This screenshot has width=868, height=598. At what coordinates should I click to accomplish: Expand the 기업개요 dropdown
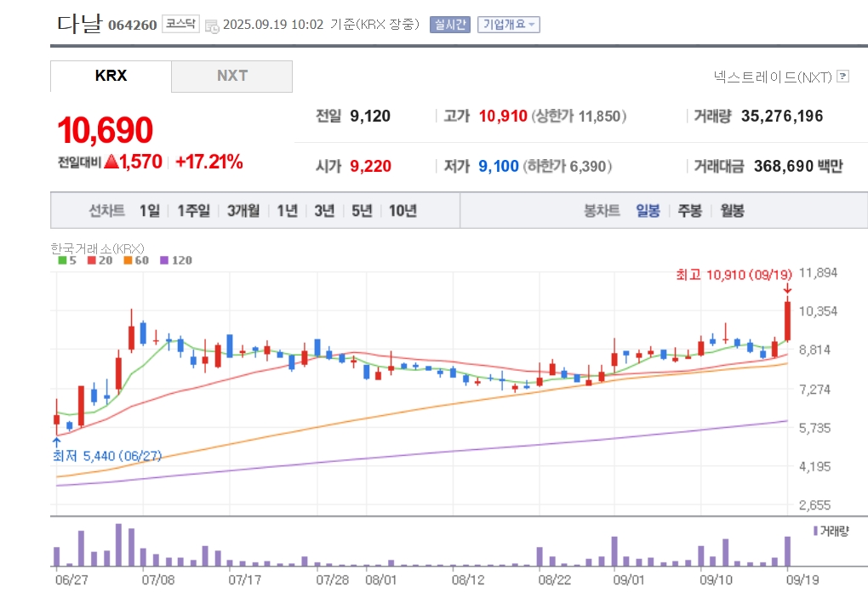[509, 25]
